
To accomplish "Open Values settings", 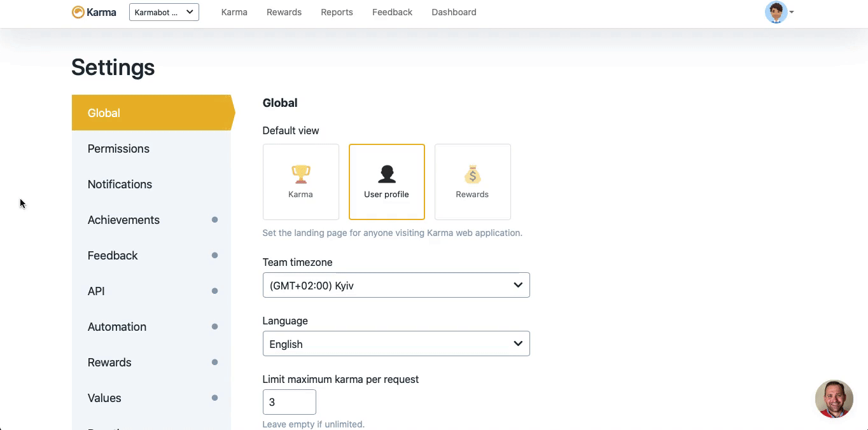I will coord(151,398).
